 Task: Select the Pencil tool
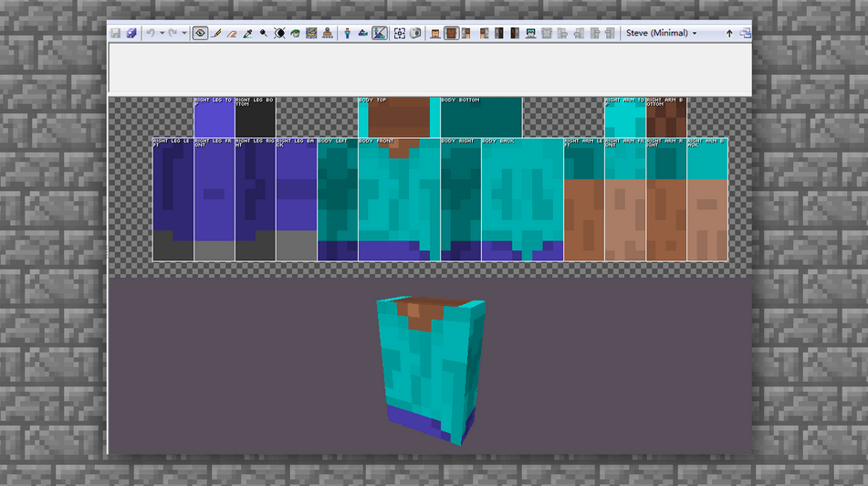(216, 33)
